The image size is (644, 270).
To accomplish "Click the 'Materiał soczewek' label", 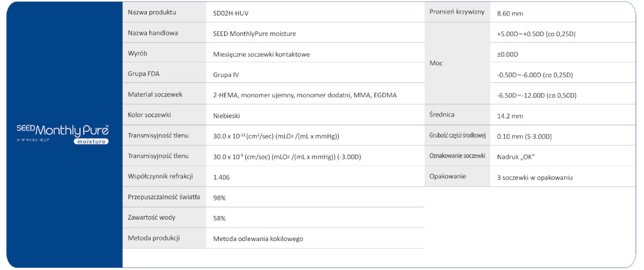I will tap(155, 94).
